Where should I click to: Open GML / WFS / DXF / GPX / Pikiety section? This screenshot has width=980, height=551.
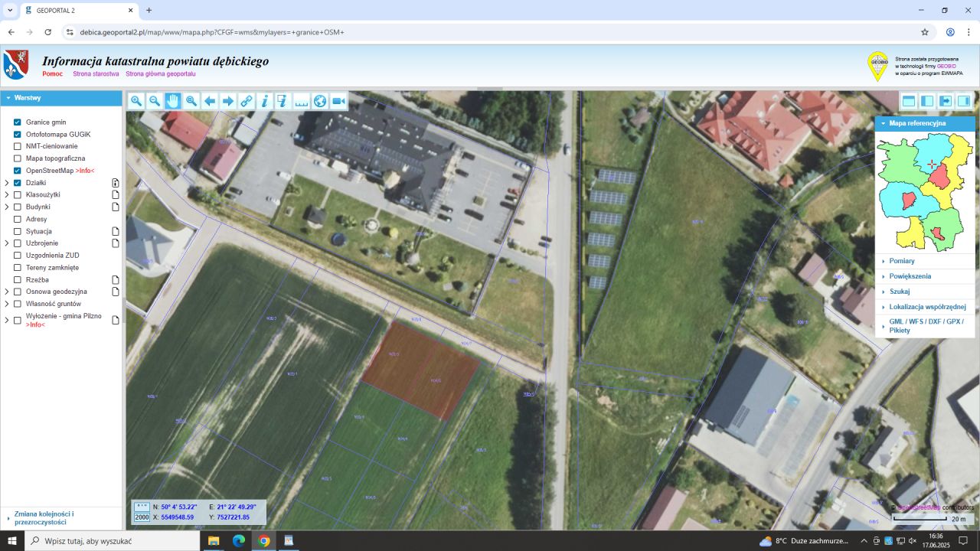pyautogui.click(x=925, y=326)
